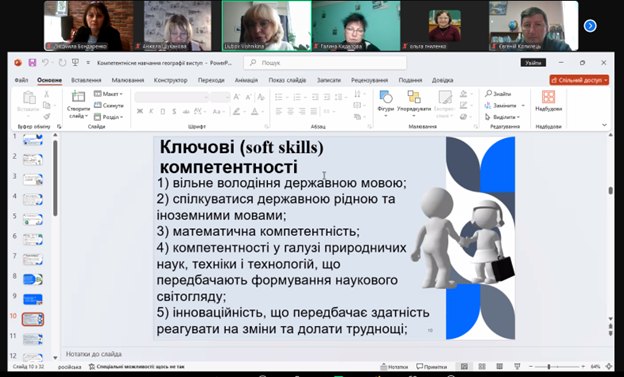Click the shape fill icon

point(463,94)
